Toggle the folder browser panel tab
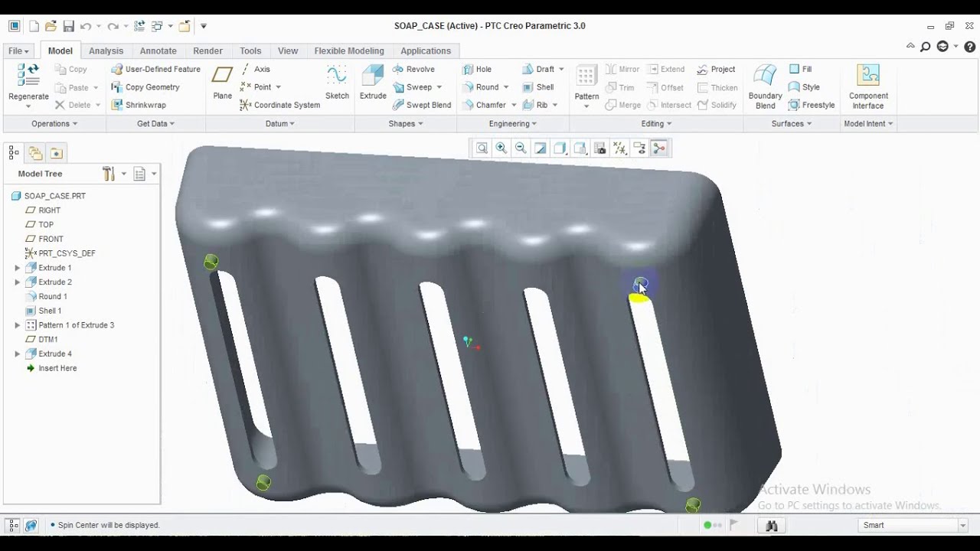Viewport: 980px width, 551px height. pos(35,152)
